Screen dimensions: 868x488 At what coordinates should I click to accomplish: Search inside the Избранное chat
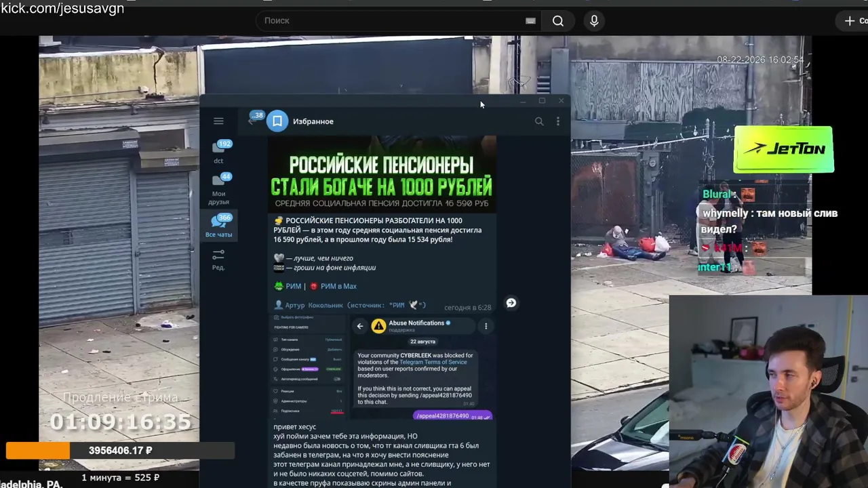click(539, 121)
